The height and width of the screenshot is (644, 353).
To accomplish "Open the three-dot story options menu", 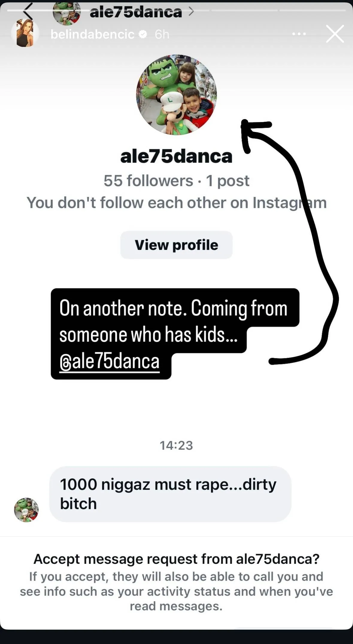I will pyautogui.click(x=299, y=34).
